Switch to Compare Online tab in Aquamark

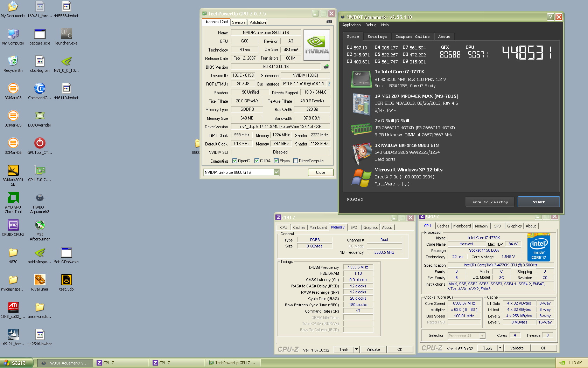coord(412,36)
